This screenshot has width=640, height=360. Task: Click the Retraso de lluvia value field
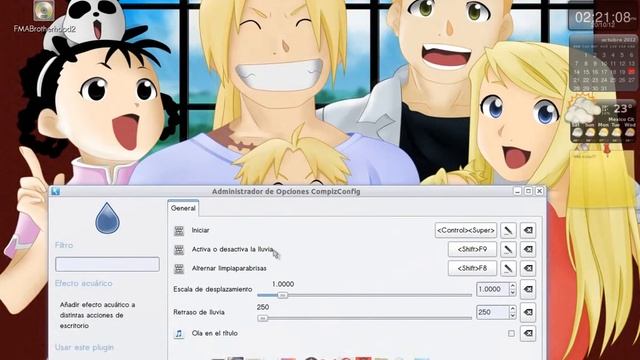pos(492,312)
